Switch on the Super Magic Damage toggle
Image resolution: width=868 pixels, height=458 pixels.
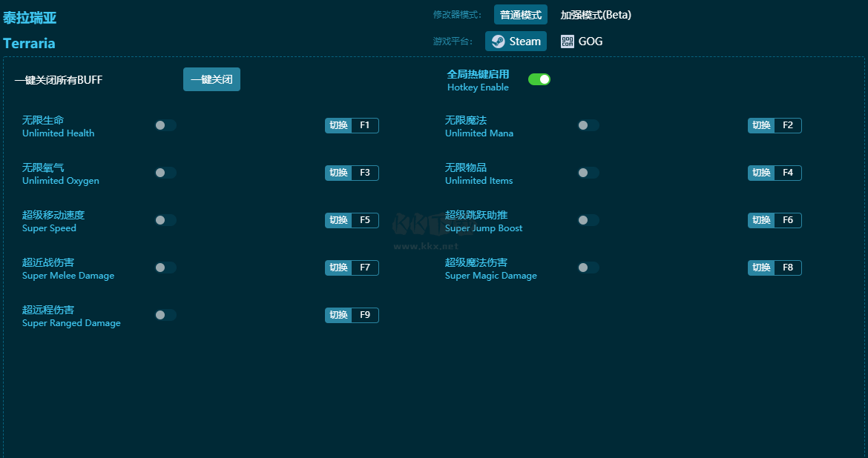click(588, 268)
